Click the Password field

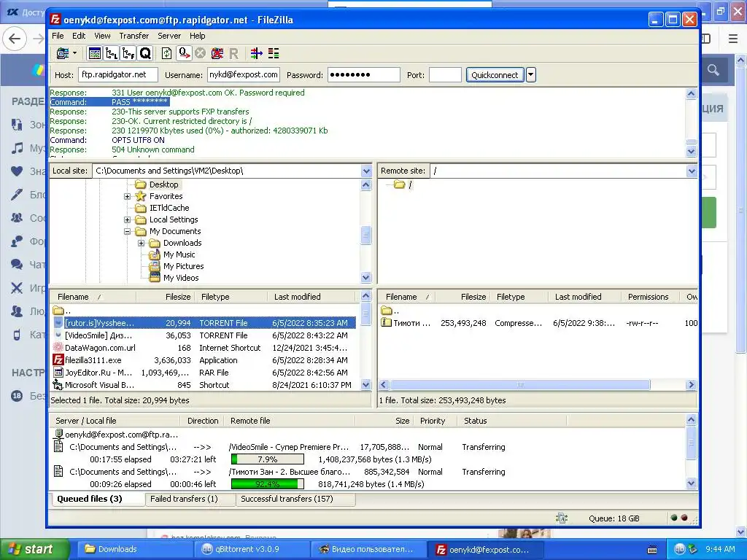click(x=363, y=75)
